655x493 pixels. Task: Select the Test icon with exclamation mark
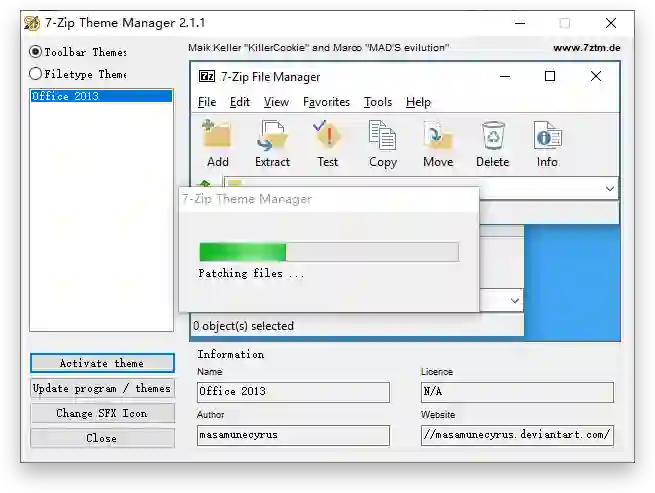click(x=327, y=135)
